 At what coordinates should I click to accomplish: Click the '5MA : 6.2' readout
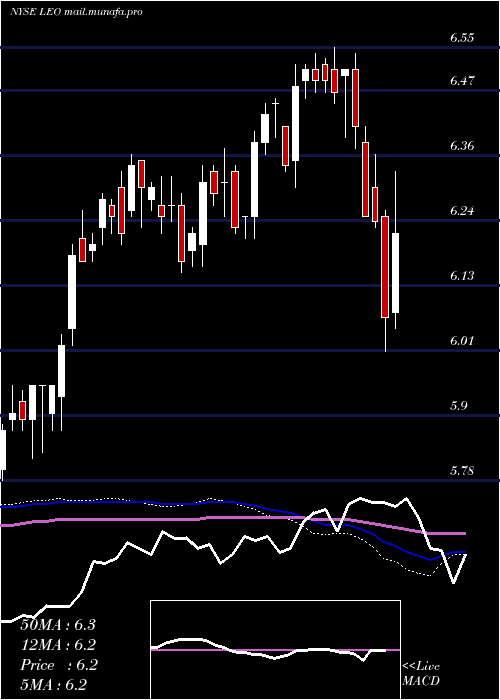click(x=54, y=685)
